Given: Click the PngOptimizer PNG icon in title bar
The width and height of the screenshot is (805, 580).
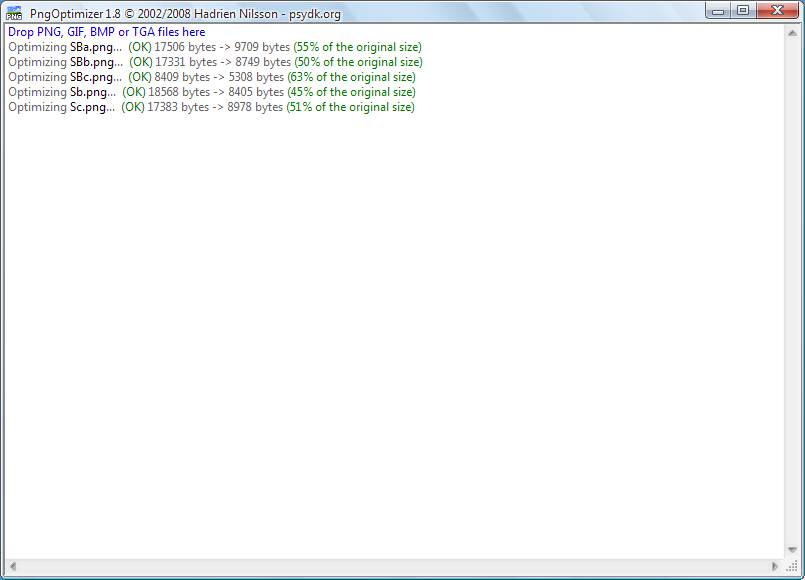Looking at the screenshot, I should click(x=14, y=12).
